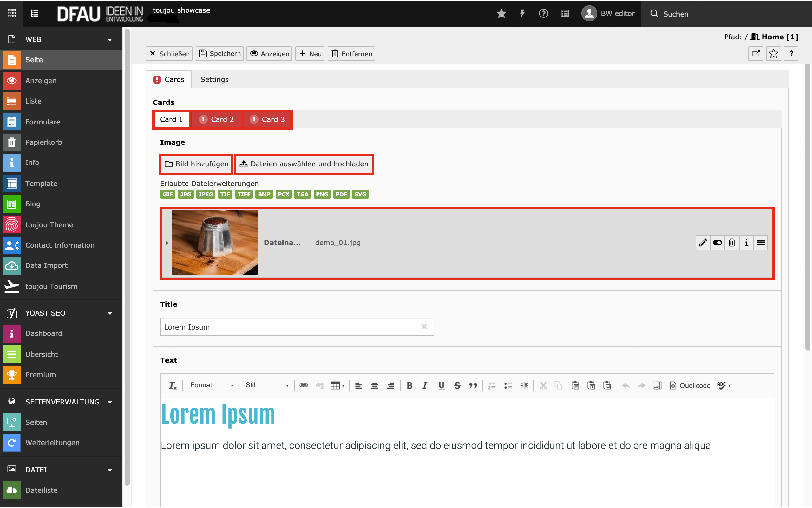Open the Übersicht module
The width and height of the screenshot is (812, 508).
[61, 354]
